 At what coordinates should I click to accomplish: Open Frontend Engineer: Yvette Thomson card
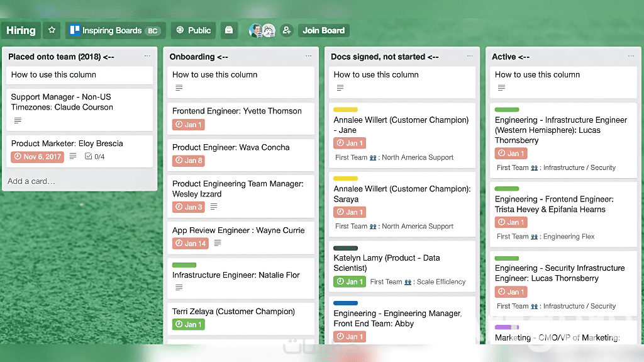[x=237, y=111]
